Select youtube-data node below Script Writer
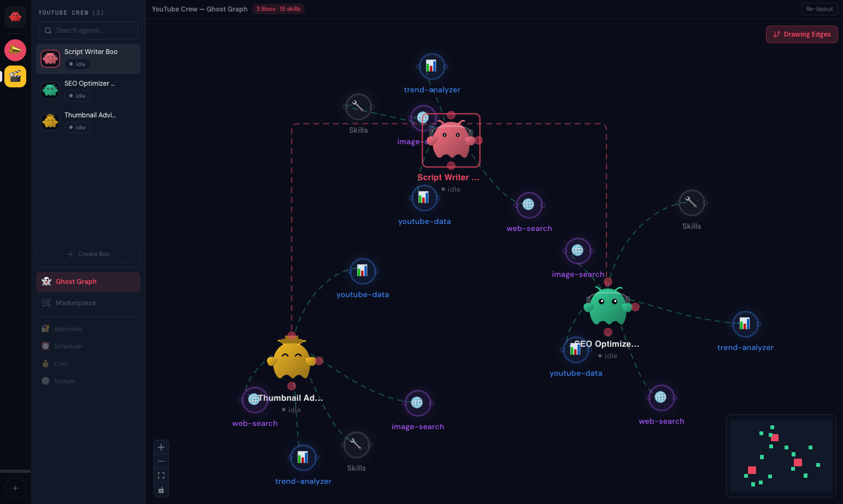This screenshot has width=843, height=504. point(424,198)
